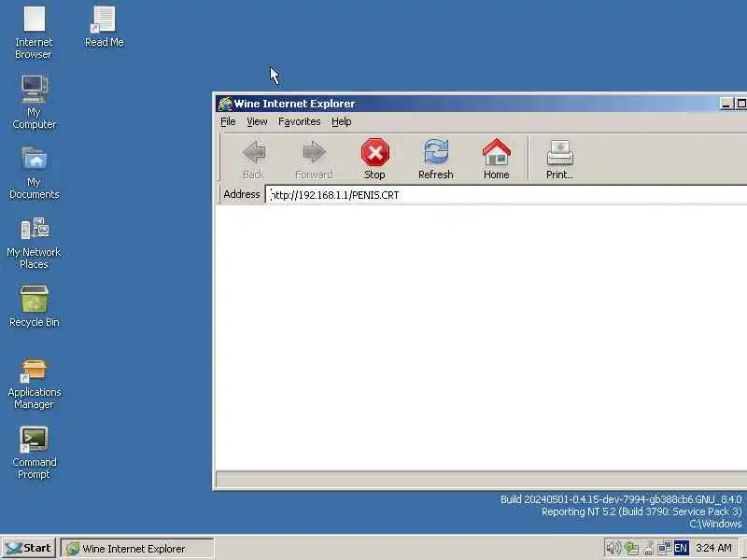The width and height of the screenshot is (747, 560).
Task: Open My Network Places icon
Action: point(34,243)
